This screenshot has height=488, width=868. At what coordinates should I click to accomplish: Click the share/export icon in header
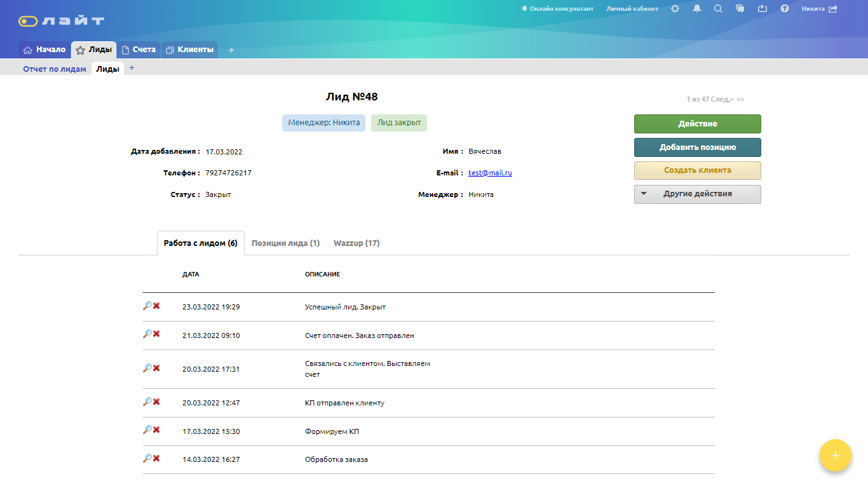point(763,9)
